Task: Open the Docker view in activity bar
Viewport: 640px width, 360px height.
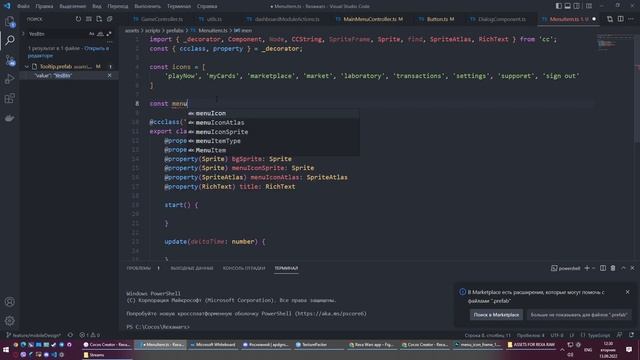Action: [10, 118]
